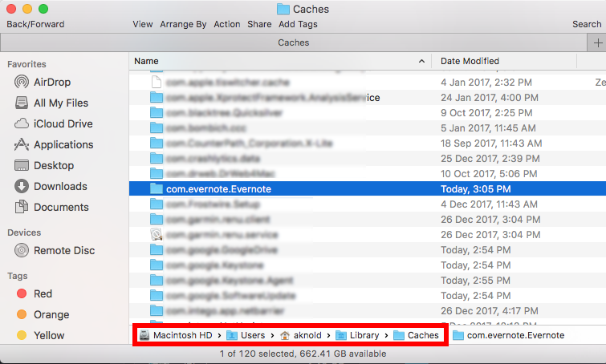Select the Red tag dot
Viewport: 606px width, 364px height.
(x=22, y=293)
